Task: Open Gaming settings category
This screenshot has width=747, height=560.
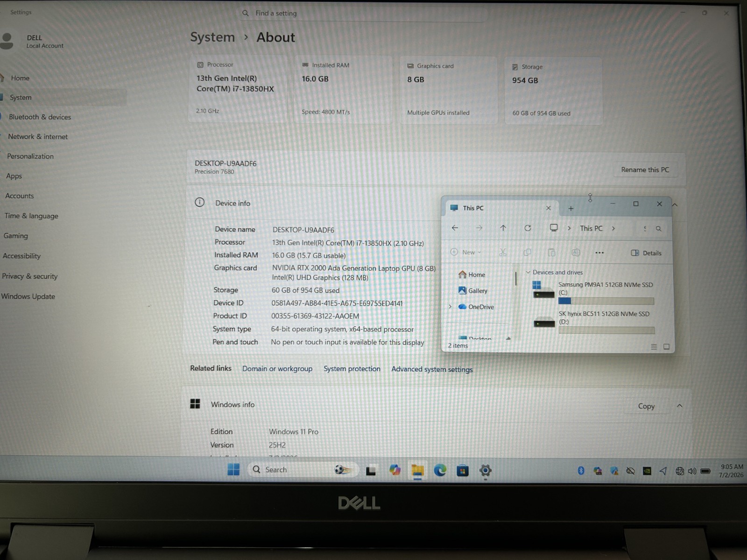Action: (x=16, y=236)
